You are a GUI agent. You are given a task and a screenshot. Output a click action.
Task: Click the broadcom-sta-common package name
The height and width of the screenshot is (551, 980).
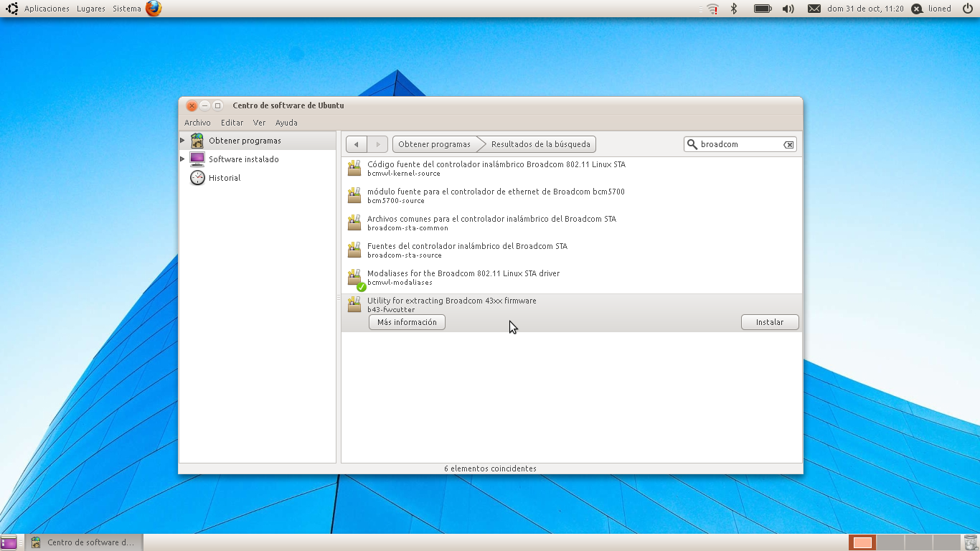(407, 228)
